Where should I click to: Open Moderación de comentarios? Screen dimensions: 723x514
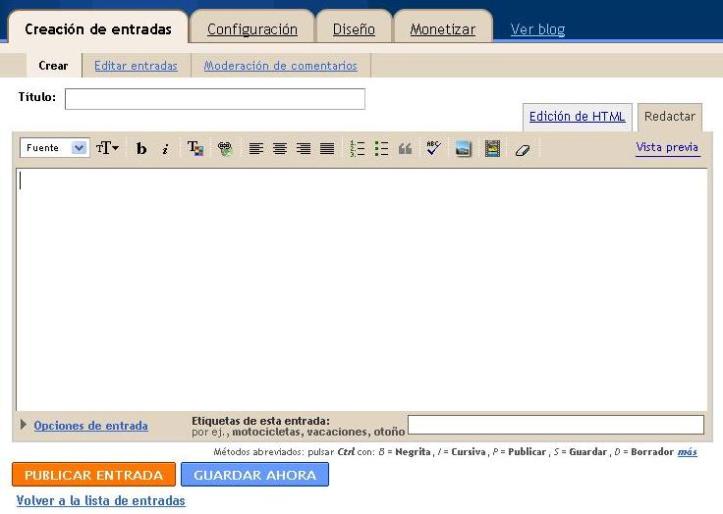point(280,66)
